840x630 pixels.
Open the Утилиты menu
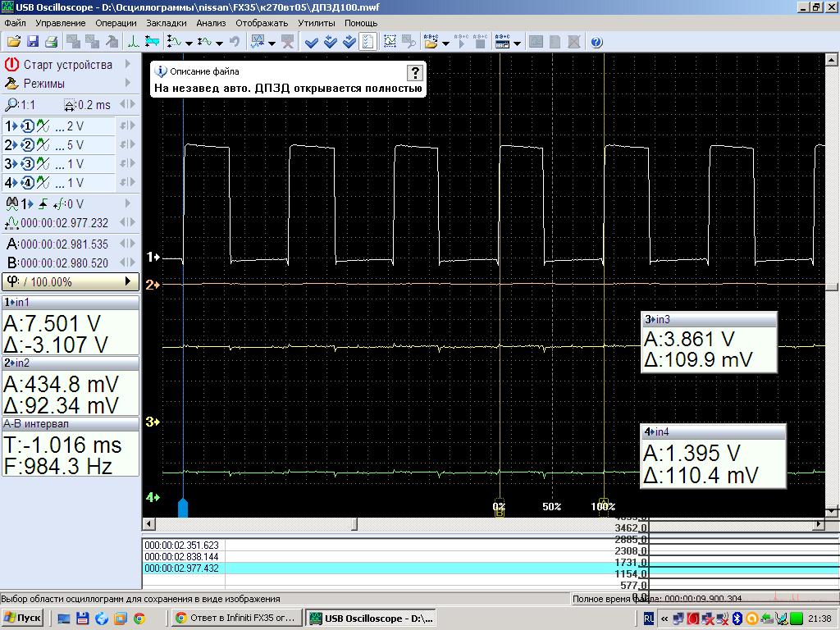(x=316, y=23)
